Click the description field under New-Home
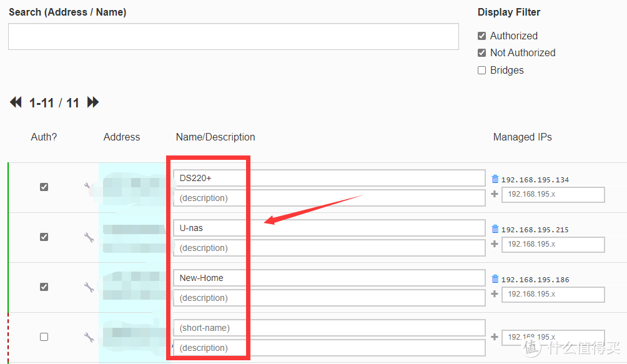Screen dimensions: 627x364 pyautogui.click(x=328, y=298)
